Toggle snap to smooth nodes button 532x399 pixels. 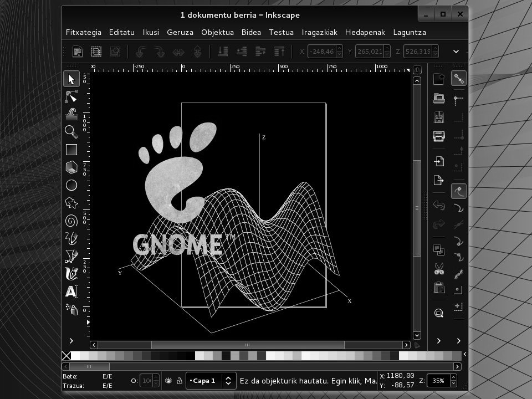[x=459, y=258]
